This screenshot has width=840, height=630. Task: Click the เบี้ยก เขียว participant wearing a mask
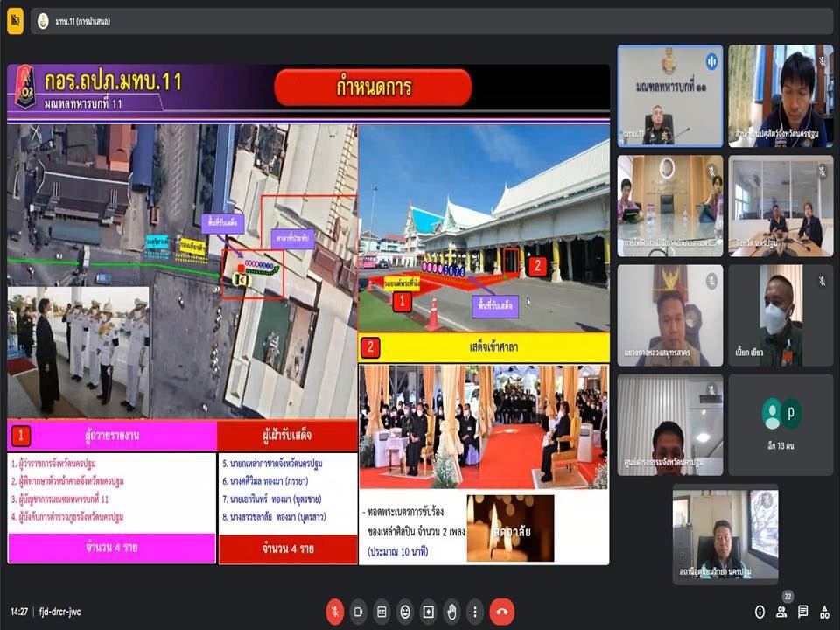780,315
